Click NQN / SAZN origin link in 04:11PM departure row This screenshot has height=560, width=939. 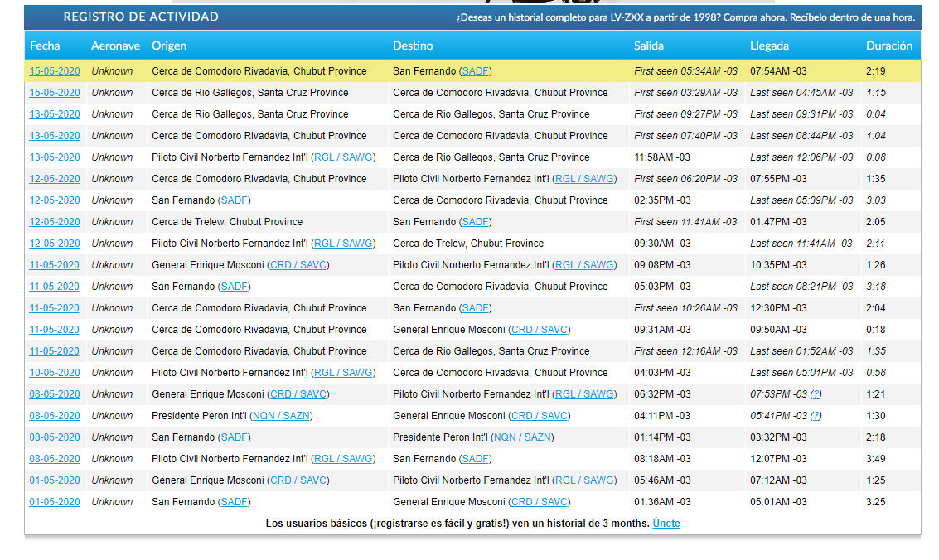click(281, 416)
